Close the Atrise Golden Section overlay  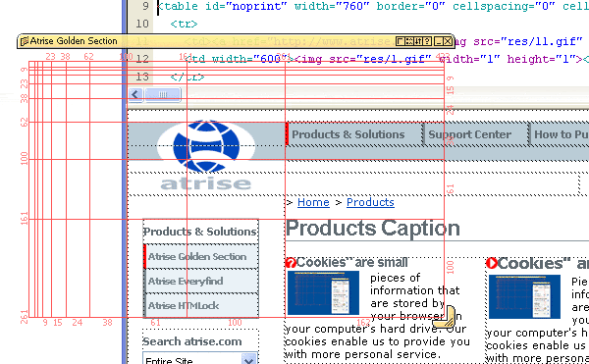coord(448,41)
